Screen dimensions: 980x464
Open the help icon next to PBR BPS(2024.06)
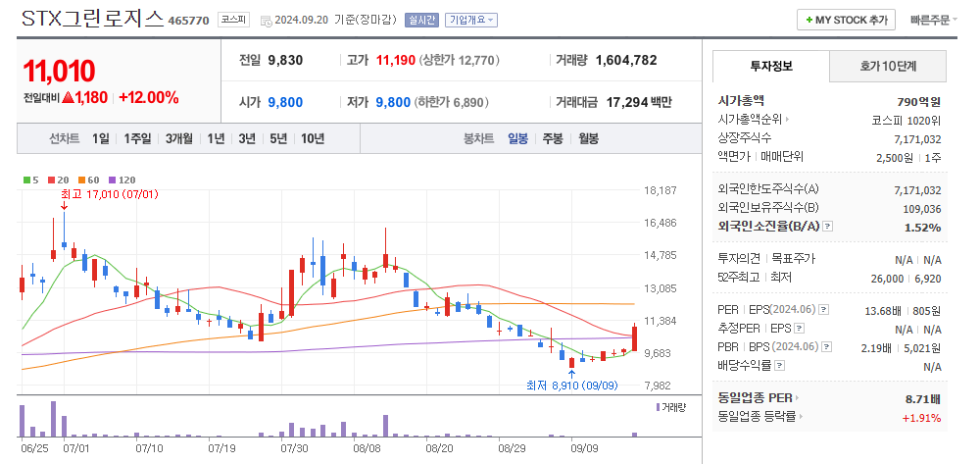click(x=827, y=347)
